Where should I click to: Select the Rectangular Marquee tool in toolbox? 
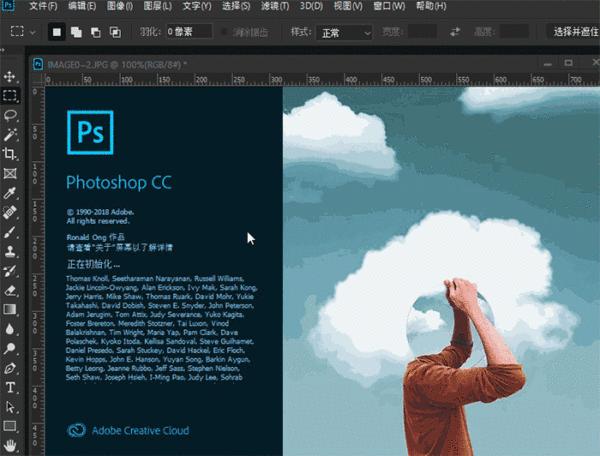[10, 96]
